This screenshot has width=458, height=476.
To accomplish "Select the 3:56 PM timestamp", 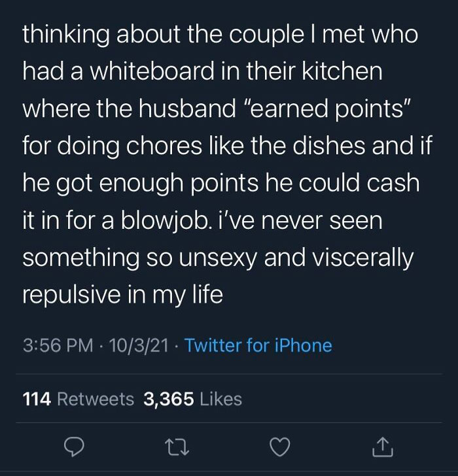I will (58, 345).
